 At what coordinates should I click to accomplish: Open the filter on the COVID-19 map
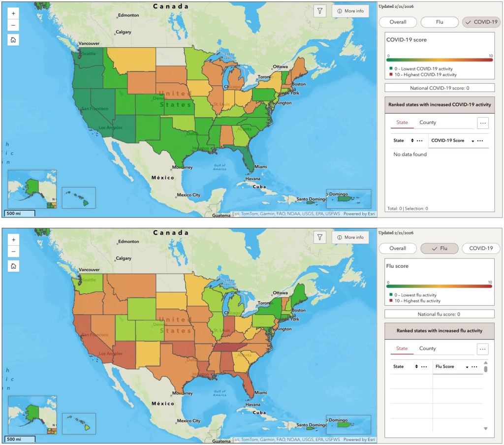[320, 11]
